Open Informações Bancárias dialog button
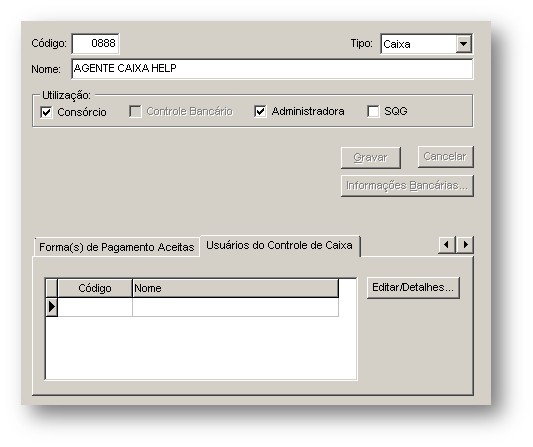The height and width of the screenshot is (447, 533). point(407,186)
